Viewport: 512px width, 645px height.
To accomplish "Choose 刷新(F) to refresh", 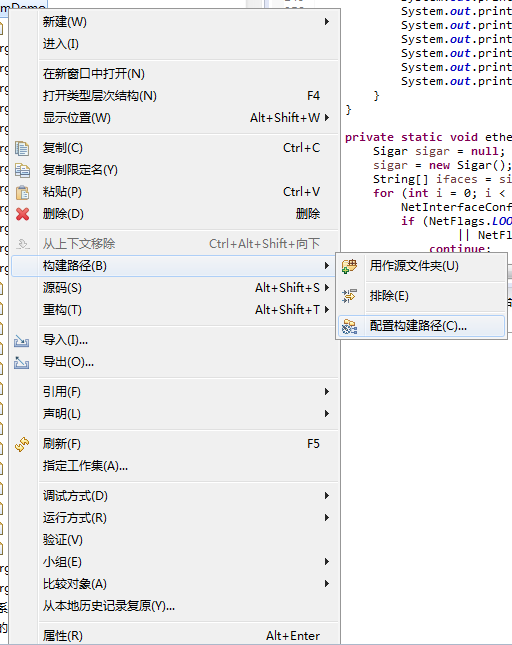I will click(176, 444).
